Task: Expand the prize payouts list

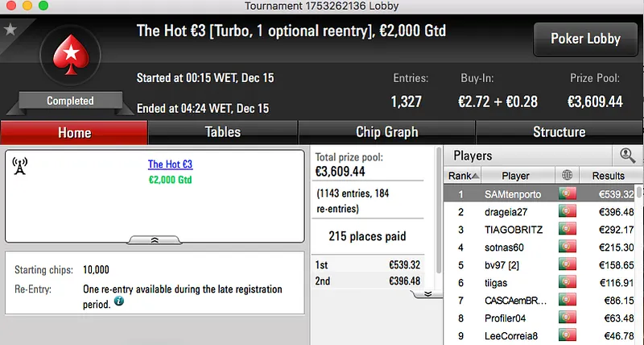Action: (x=428, y=293)
